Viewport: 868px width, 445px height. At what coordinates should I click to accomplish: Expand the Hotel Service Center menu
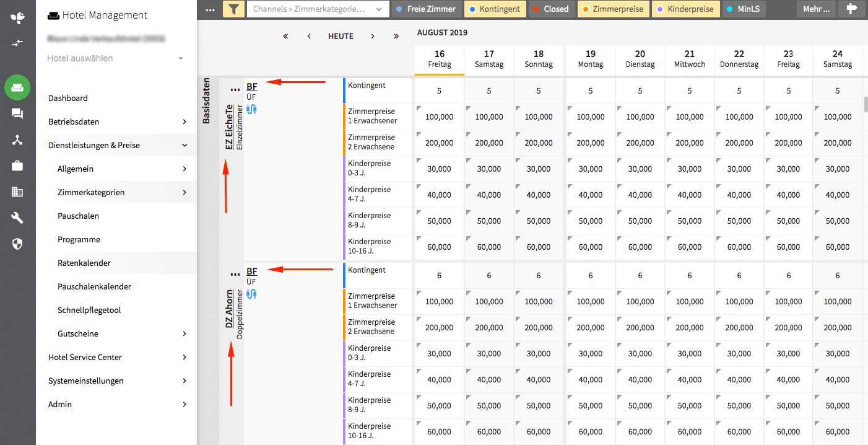(x=116, y=357)
